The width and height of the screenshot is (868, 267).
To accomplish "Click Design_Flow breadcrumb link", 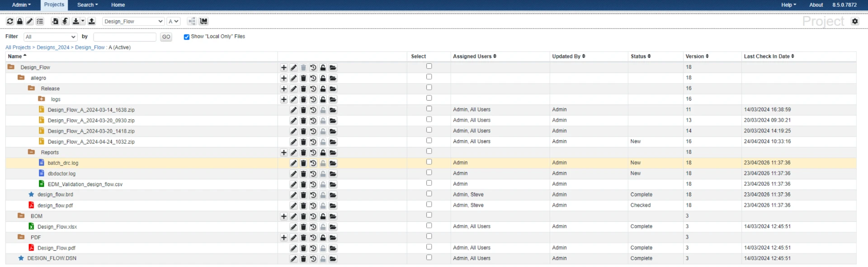I will click(90, 47).
